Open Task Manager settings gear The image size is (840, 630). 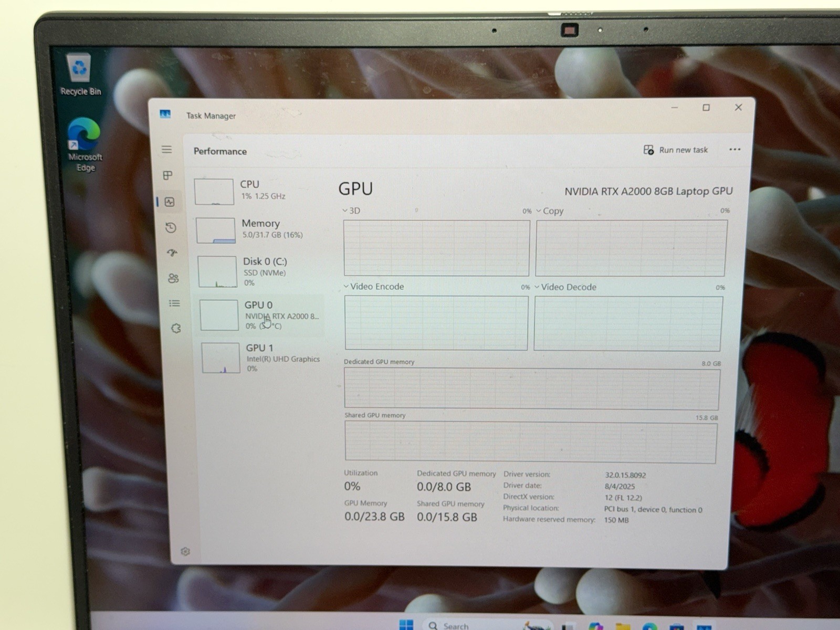point(185,551)
